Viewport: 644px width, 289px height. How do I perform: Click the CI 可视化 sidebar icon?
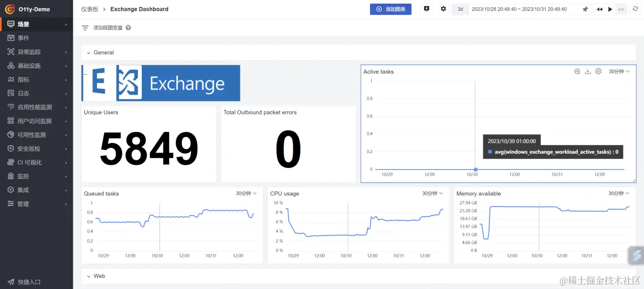coord(11,162)
